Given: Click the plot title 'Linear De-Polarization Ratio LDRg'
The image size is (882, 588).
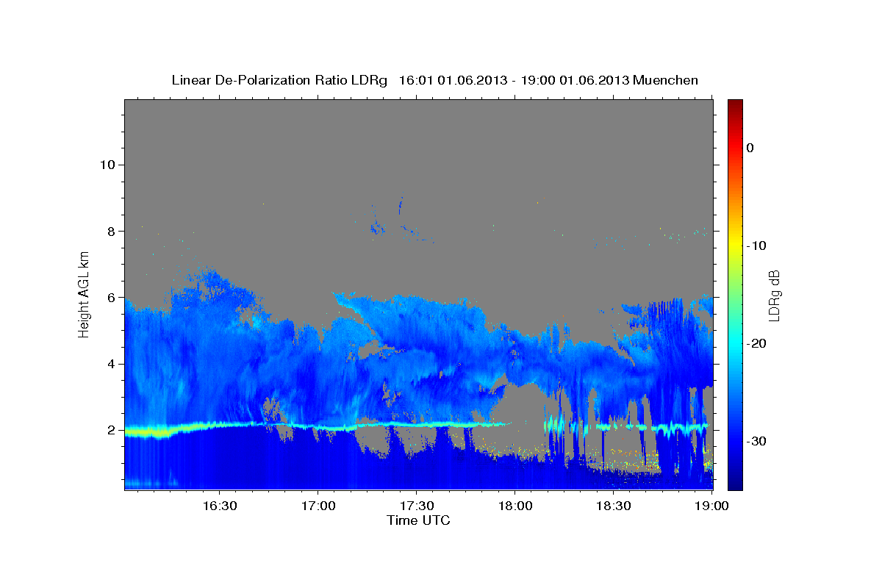Looking at the screenshot, I should (279, 80).
